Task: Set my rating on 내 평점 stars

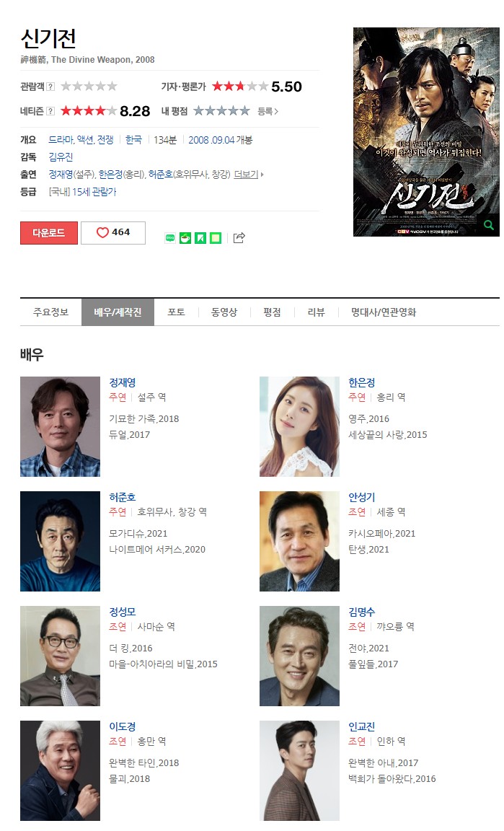Action: pyautogui.click(x=221, y=111)
